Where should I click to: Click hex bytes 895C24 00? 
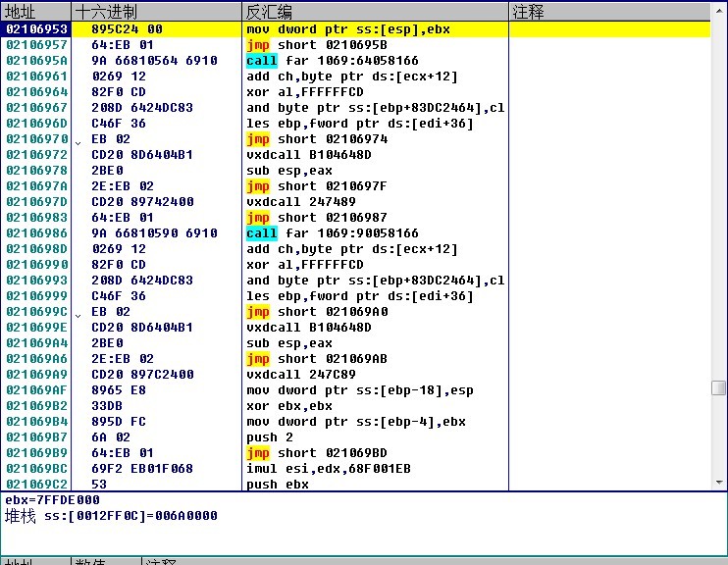tap(127, 29)
